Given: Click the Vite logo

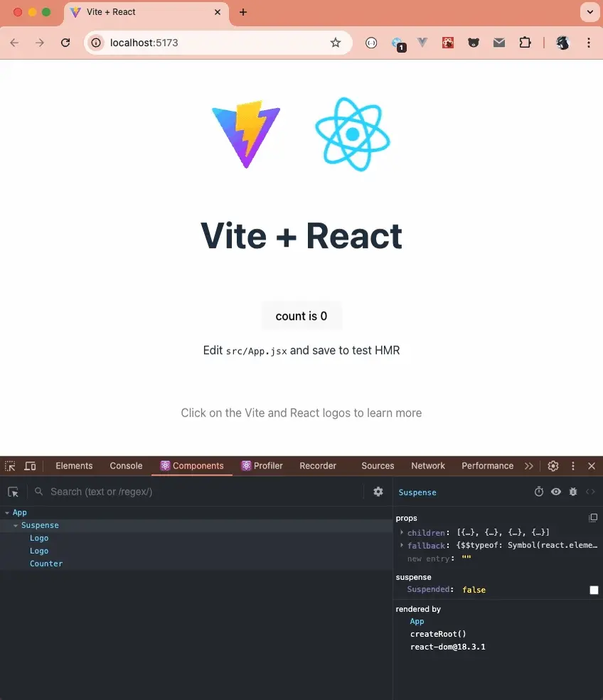Looking at the screenshot, I should (246, 134).
